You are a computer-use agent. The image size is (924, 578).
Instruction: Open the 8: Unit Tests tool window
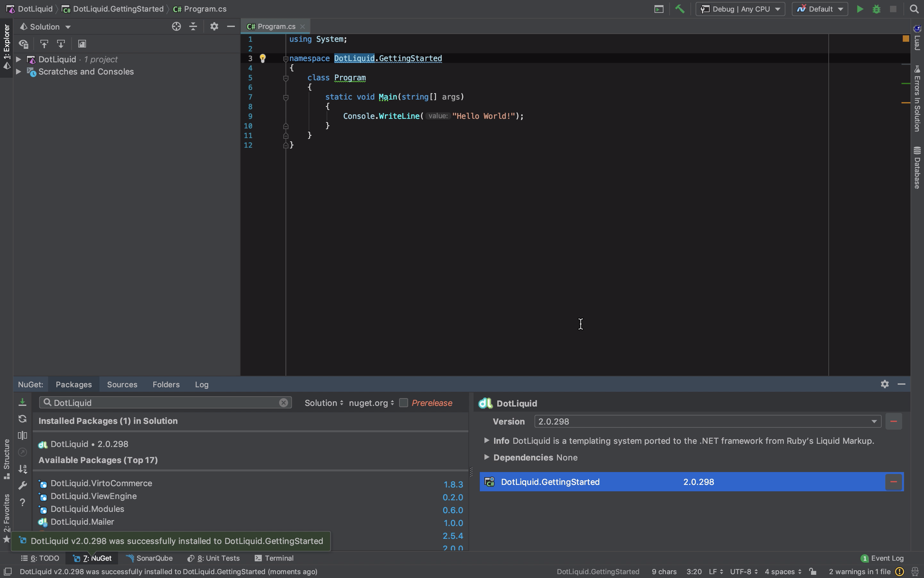(213, 558)
